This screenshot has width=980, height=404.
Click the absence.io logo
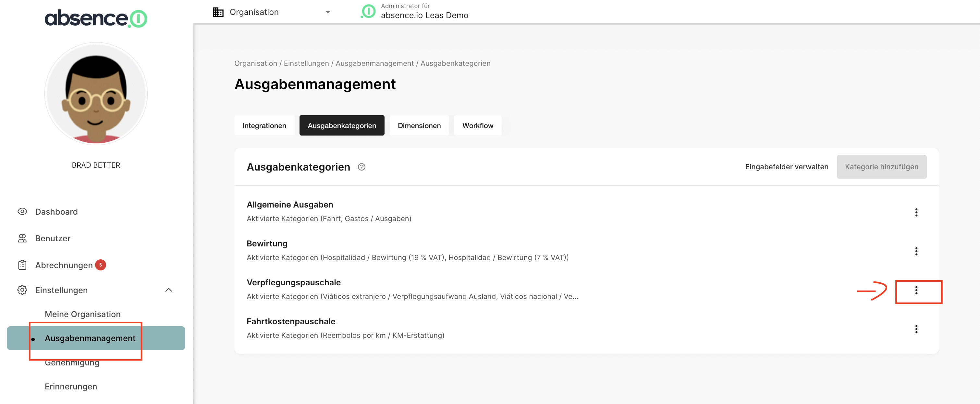click(96, 18)
